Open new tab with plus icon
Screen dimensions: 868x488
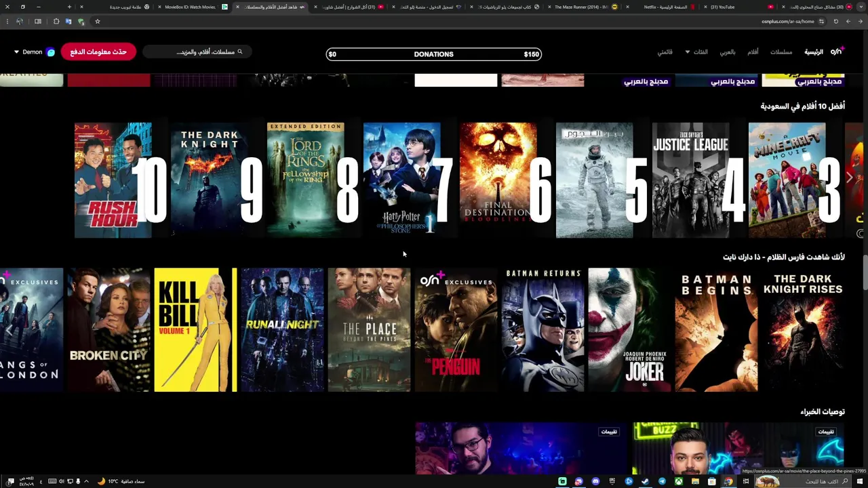[x=68, y=7]
